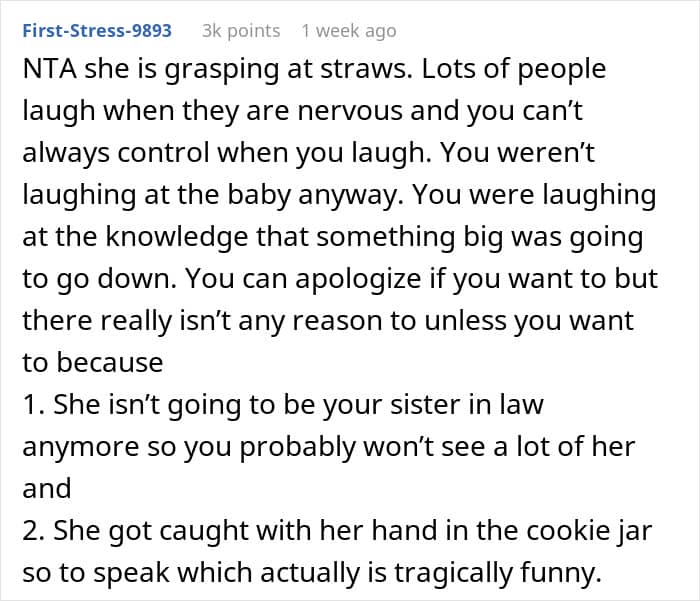Click the line beginning anymore so you probably

tap(329, 447)
